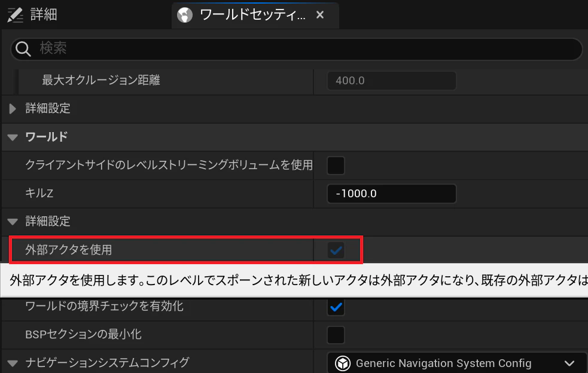Collapse the ナビゲーションシステムコンフィグ row
This screenshot has height=373, width=588.
point(13,363)
